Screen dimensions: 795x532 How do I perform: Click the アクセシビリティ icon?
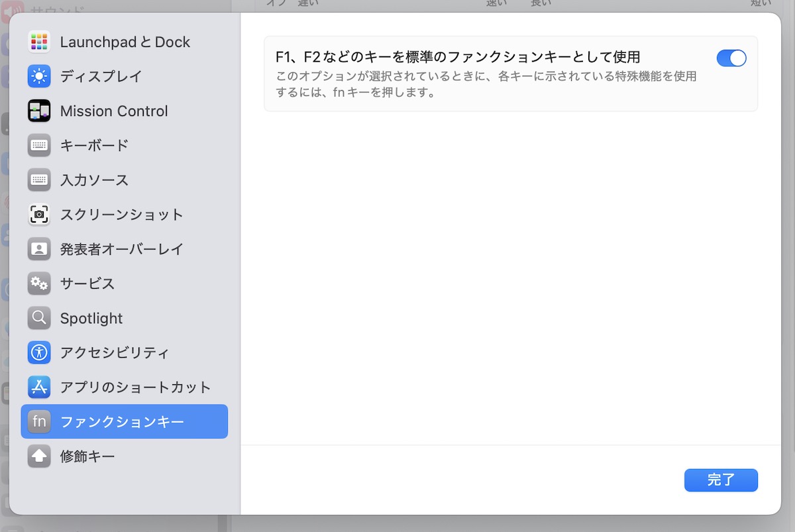coord(39,352)
